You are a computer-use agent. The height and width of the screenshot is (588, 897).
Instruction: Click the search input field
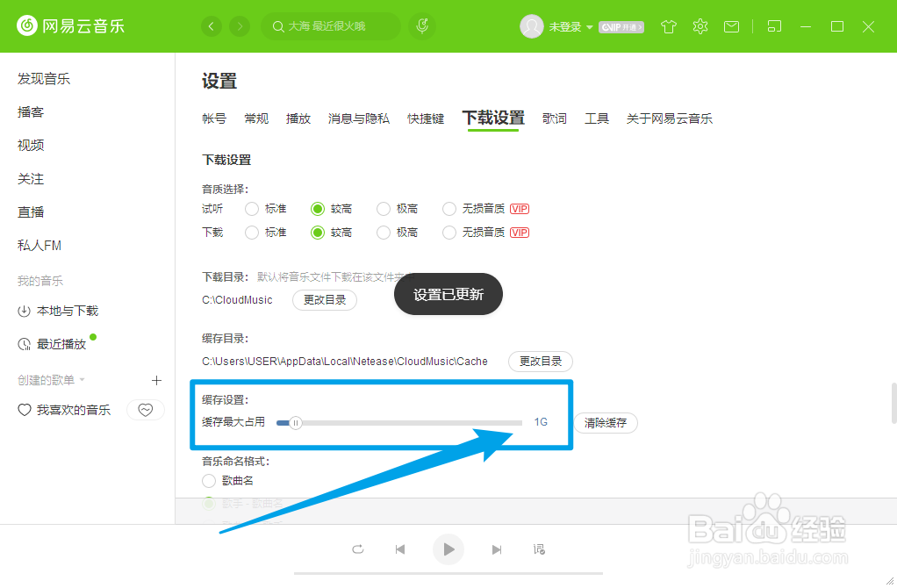(331, 26)
